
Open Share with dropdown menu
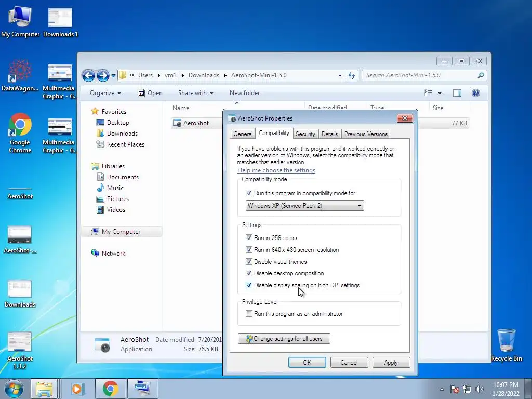tap(196, 93)
